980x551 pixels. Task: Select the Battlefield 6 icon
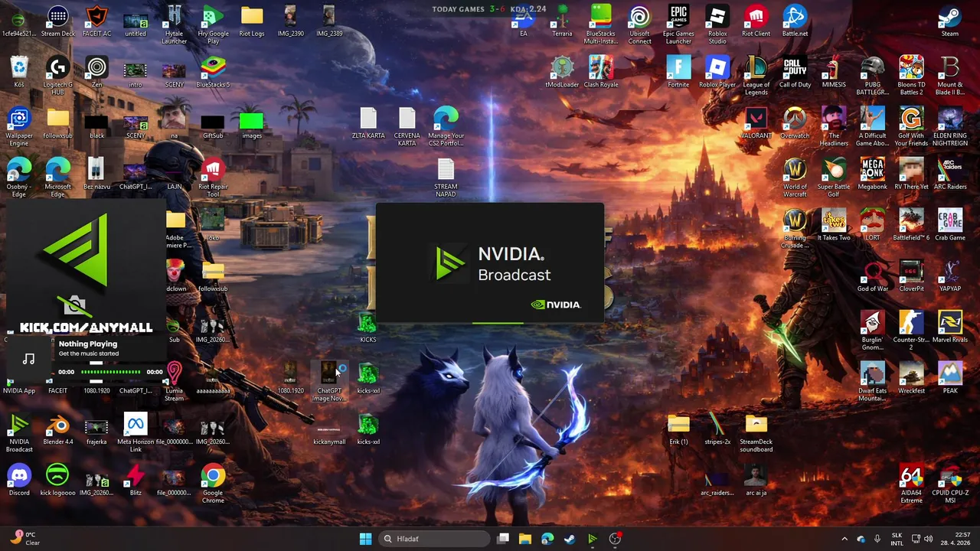pyautogui.click(x=911, y=226)
